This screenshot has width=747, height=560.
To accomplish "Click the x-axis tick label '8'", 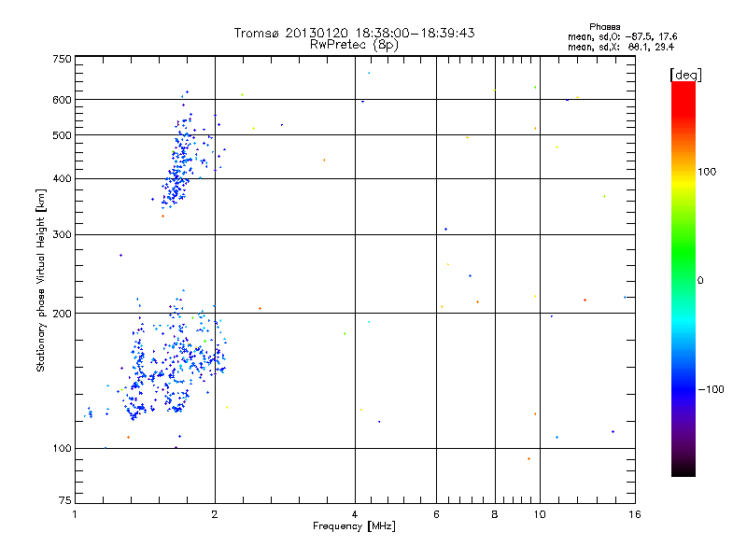I will coord(495,514).
